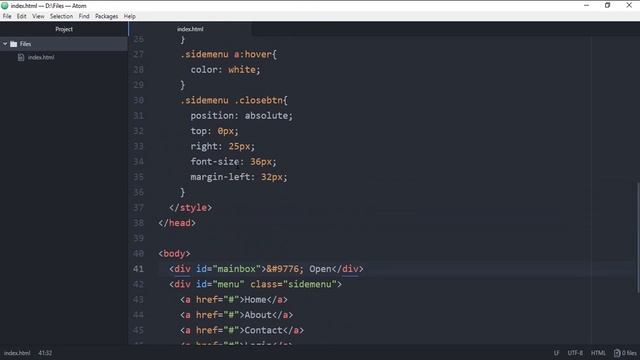Open the Help menu

tap(129, 16)
